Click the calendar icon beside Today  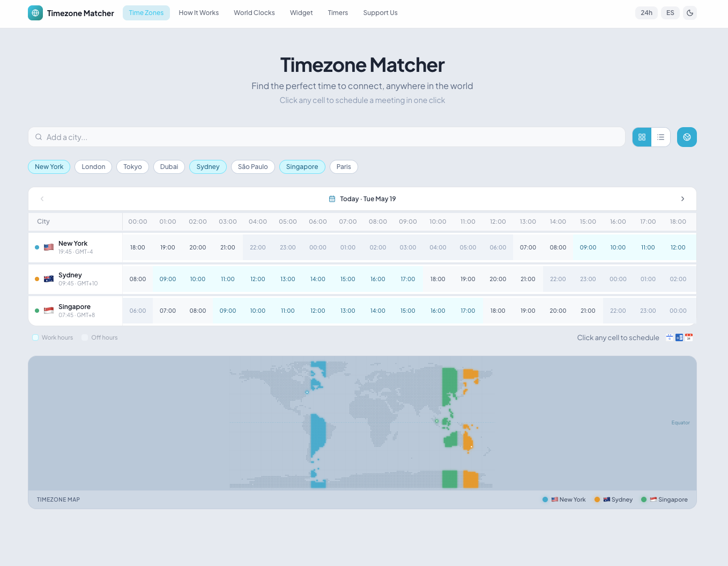click(332, 199)
